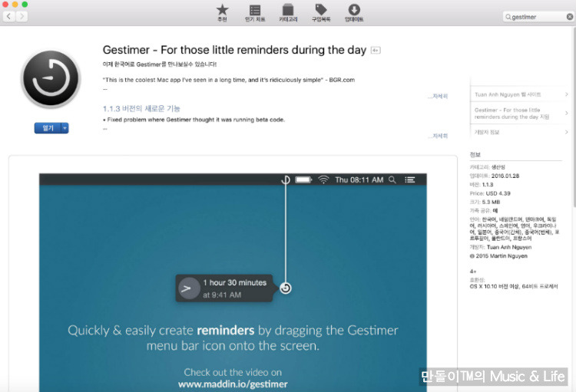The height and width of the screenshot is (392, 576).
Task: Click the 2015 Martin Nguyen copyright line
Action: pyautogui.click(x=498, y=255)
